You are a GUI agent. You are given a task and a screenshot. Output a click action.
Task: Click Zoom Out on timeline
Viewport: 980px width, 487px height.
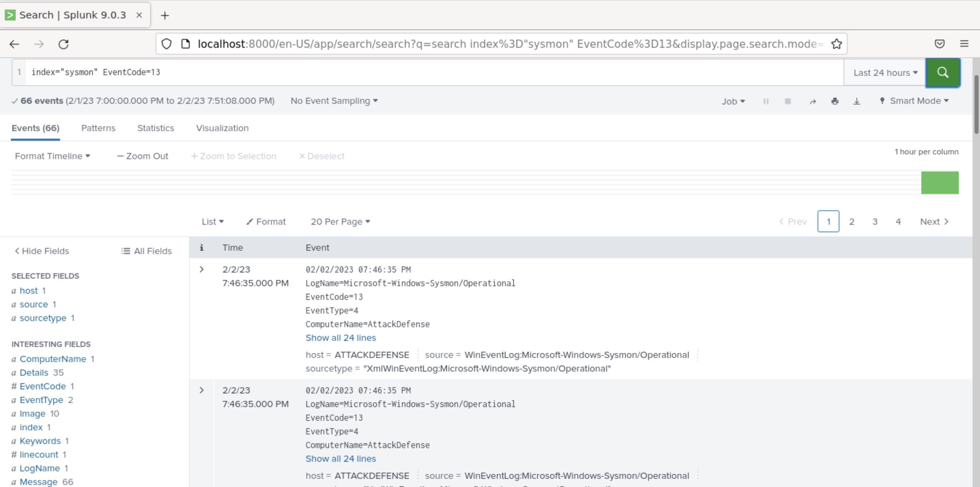[x=143, y=156]
